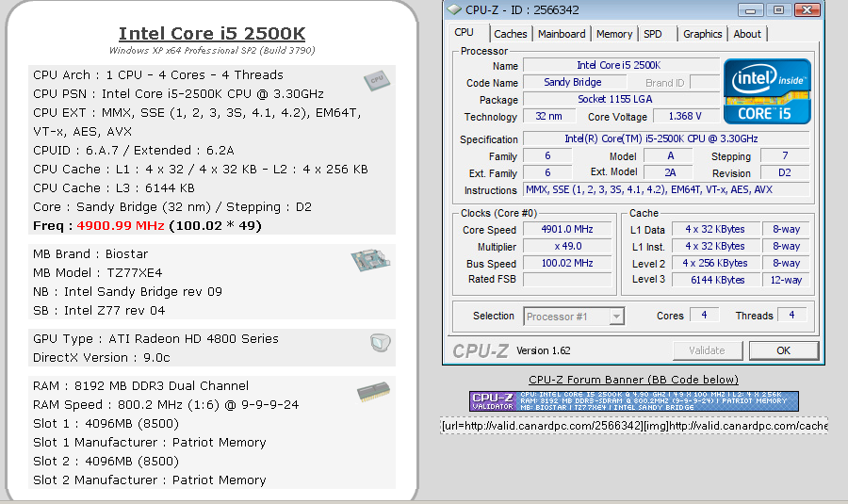Click the Threads count value
This screenshot has width=848, height=504.
[791, 315]
